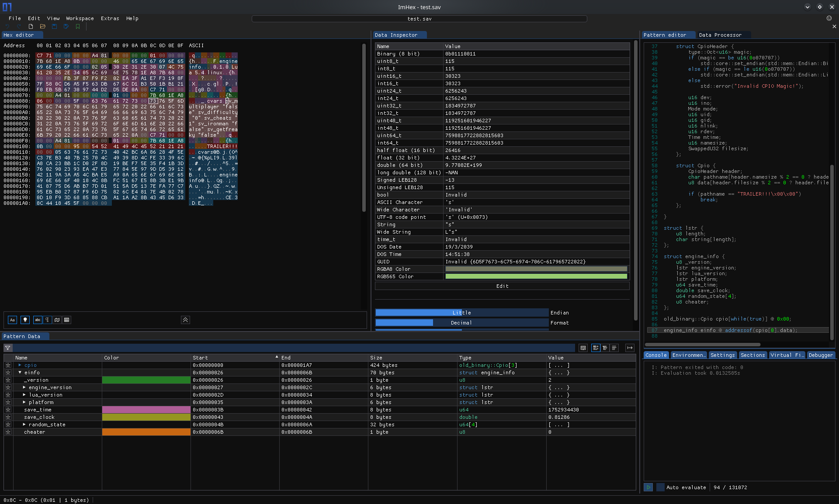This screenshot has height=504, width=839.
Task: Click the Pattern Data filter input field
Action: coord(294,348)
